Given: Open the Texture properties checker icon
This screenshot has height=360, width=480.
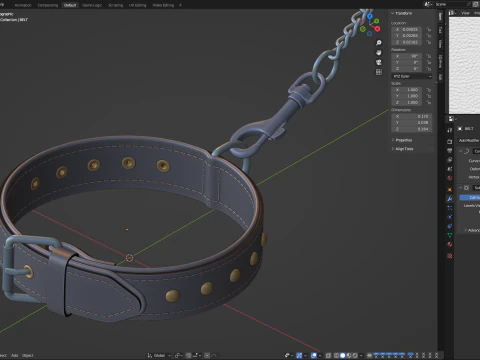Looking at the screenshot, I should pyautogui.click(x=450, y=256).
